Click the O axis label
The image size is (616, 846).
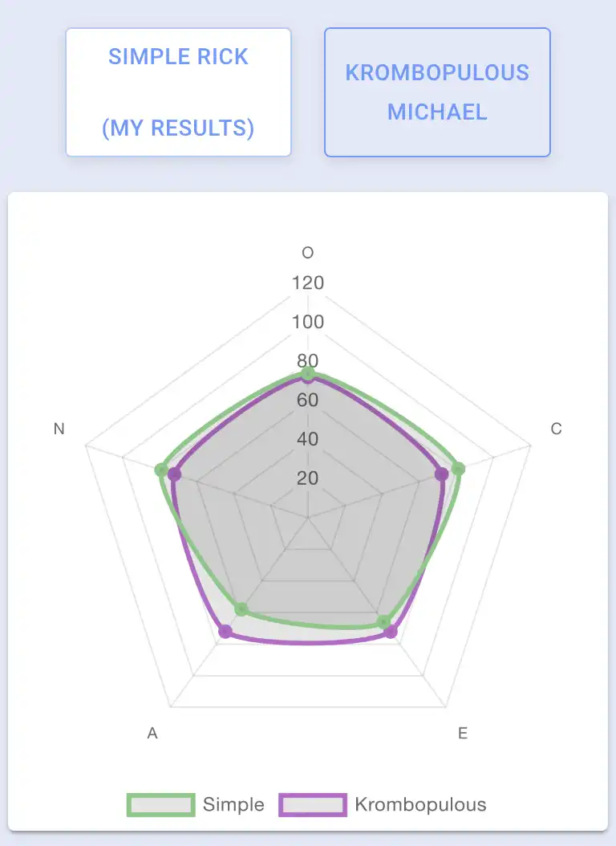308,253
